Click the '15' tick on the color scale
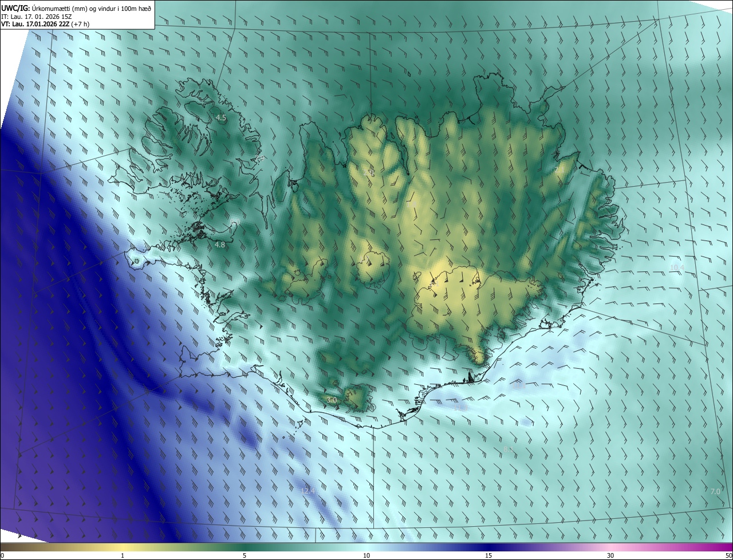This screenshot has width=733, height=560. (488, 555)
